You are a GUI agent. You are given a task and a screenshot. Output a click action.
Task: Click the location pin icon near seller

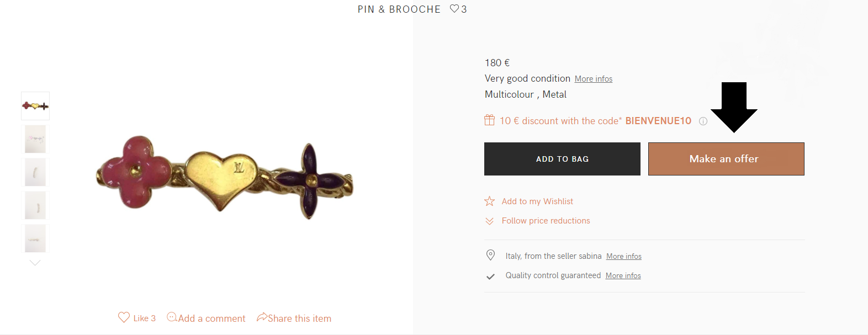pos(490,255)
